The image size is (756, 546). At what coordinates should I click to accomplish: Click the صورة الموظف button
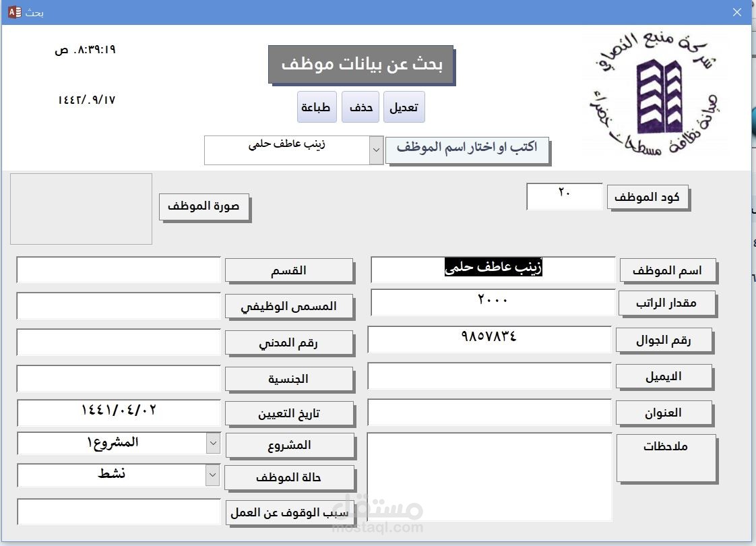(x=204, y=207)
